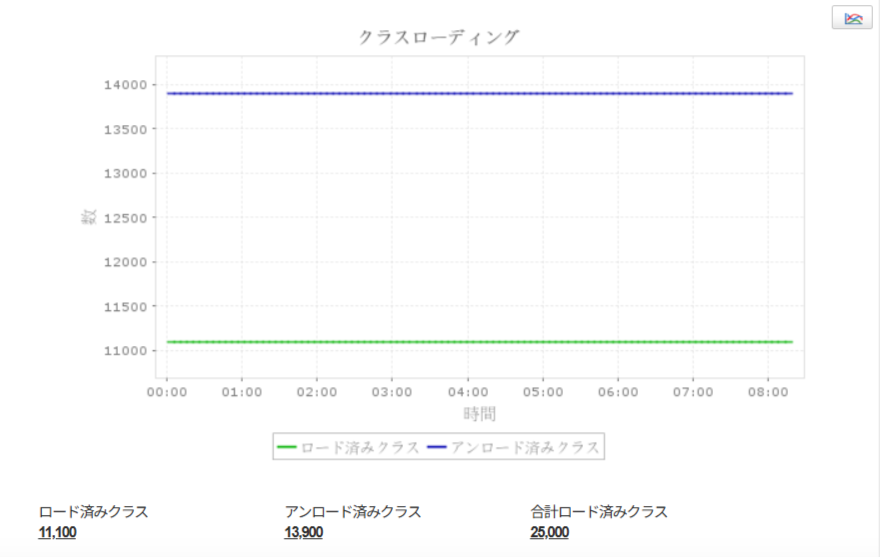Click the 14000 y-axis label
Screen dimensions: 880x557
coord(126,85)
